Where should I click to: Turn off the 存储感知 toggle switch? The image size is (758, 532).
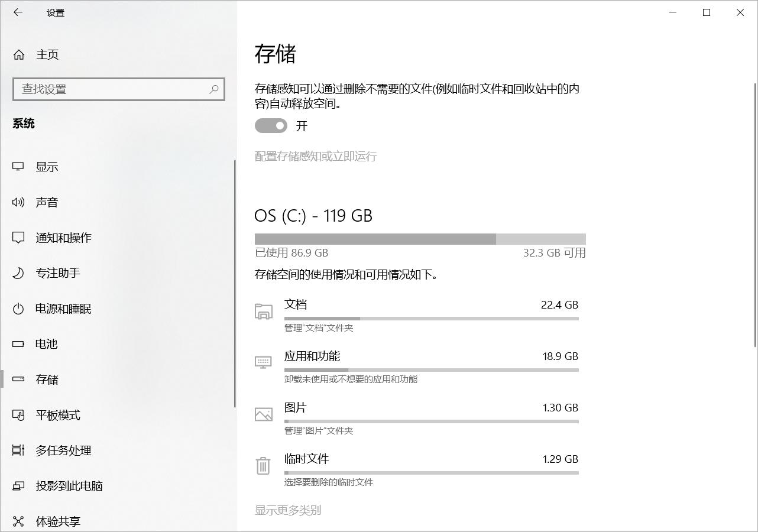pyautogui.click(x=270, y=125)
